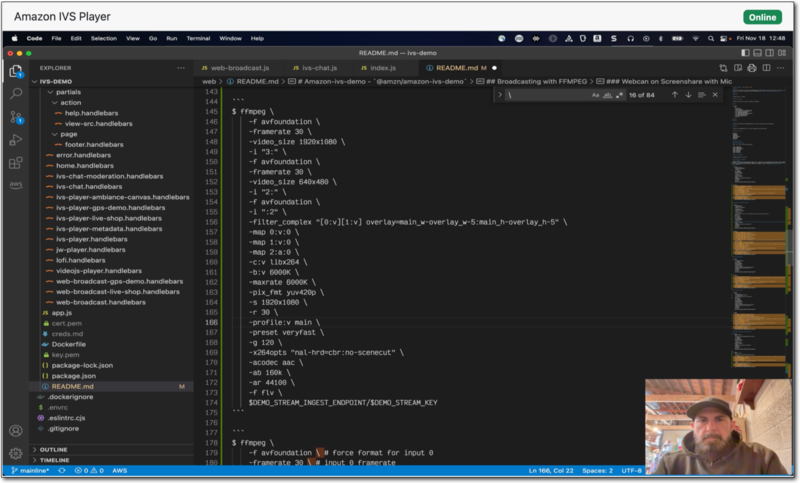Open macOS Spotlight search icon
Viewport: 800px width, 483px height.
click(x=711, y=38)
